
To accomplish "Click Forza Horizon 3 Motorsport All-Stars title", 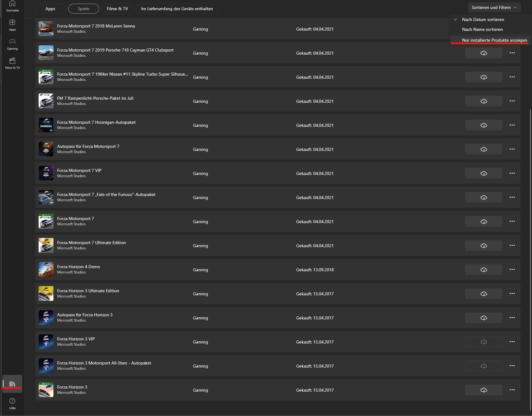I will pos(104,363).
